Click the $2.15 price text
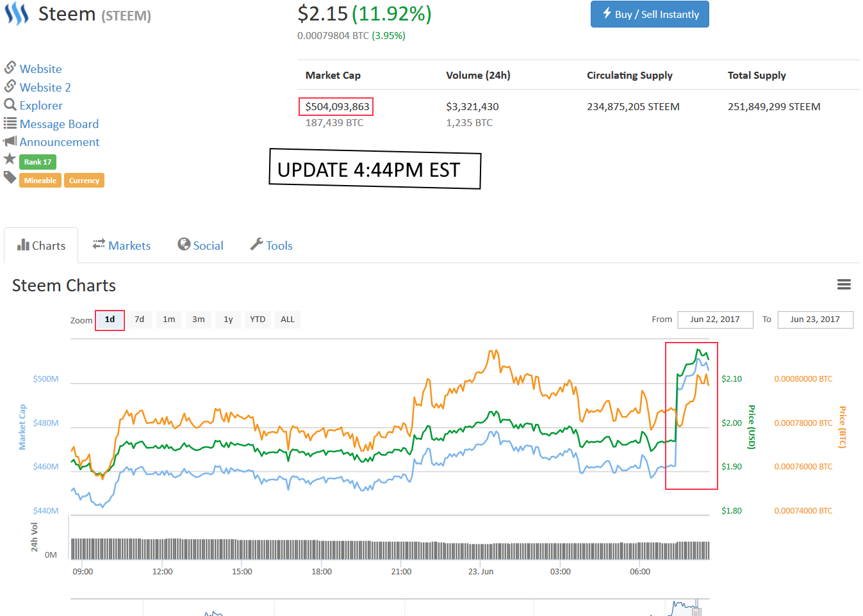 pos(322,13)
